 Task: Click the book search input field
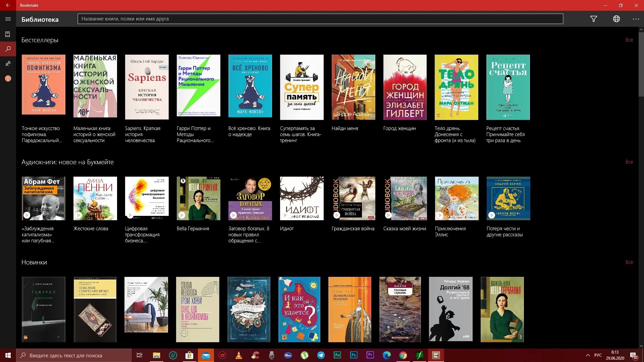click(320, 19)
